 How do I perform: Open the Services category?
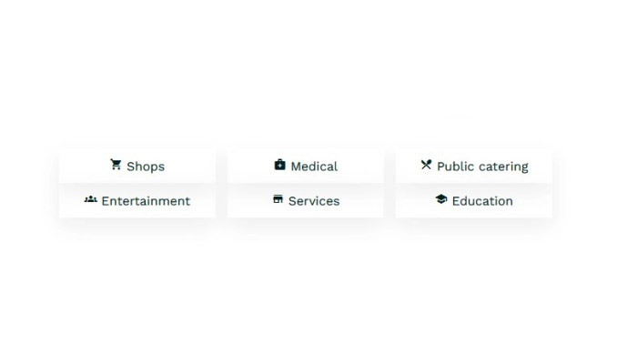[x=306, y=201]
